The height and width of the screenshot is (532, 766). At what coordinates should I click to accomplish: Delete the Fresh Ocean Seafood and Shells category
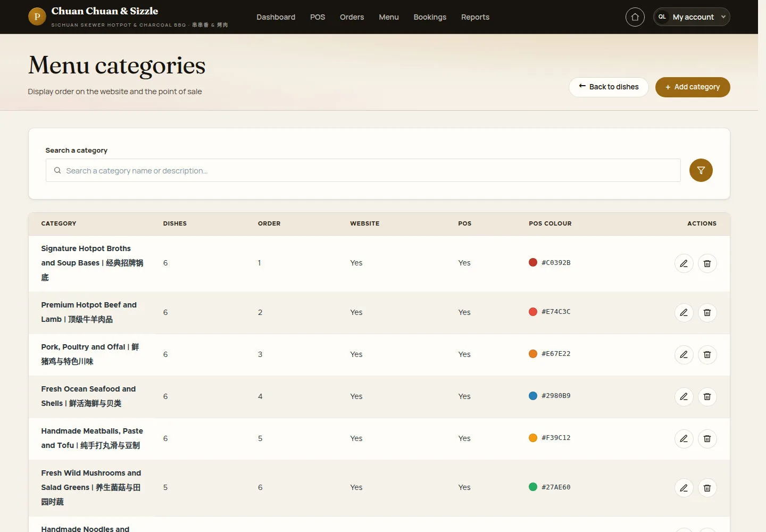(707, 396)
